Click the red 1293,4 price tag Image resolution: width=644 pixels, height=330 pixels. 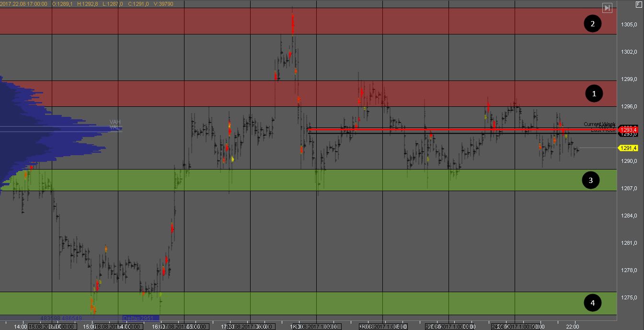click(628, 130)
